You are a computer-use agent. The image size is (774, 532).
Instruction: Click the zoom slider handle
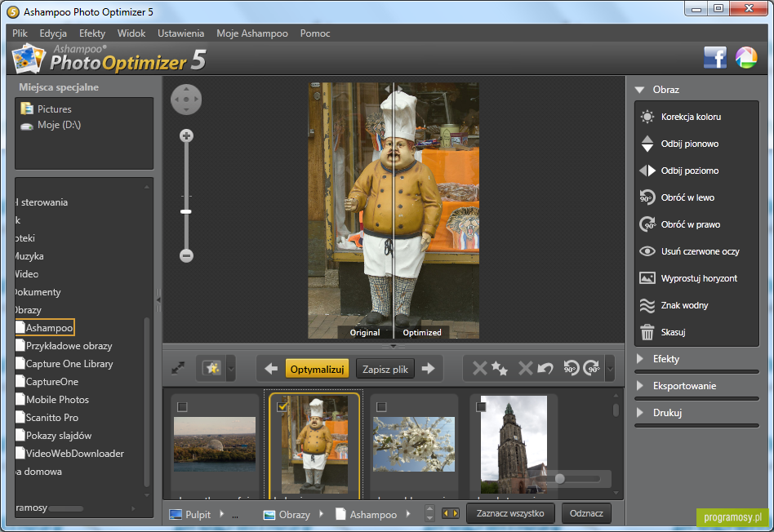pyautogui.click(x=186, y=211)
